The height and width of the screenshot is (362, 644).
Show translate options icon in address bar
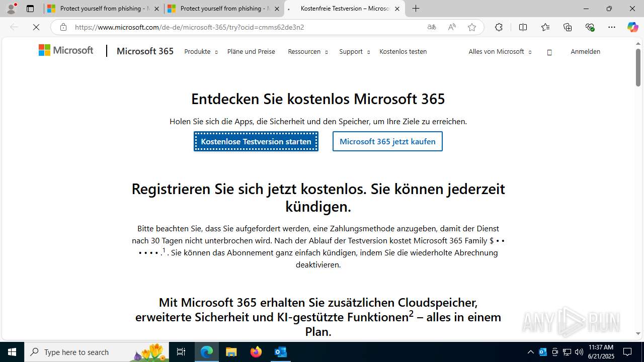pos(432,27)
